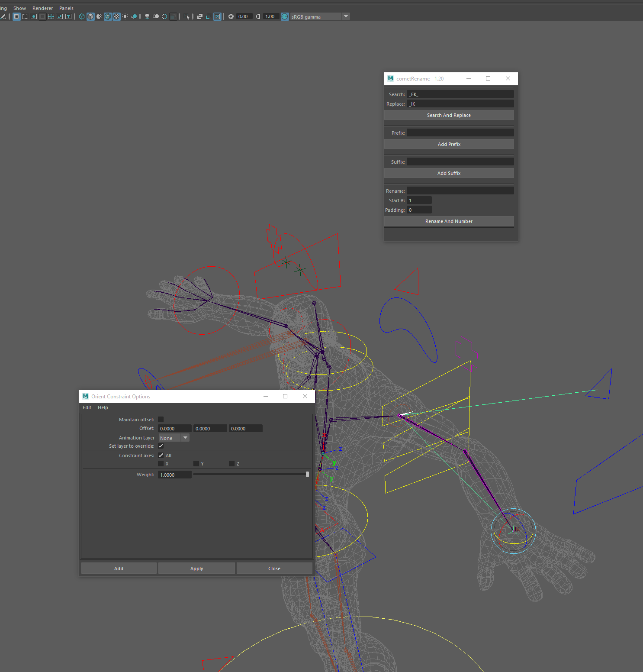Viewport: 643px width, 672px height.
Task: Check the X constraint axis checkbox
Action: pyautogui.click(x=161, y=463)
